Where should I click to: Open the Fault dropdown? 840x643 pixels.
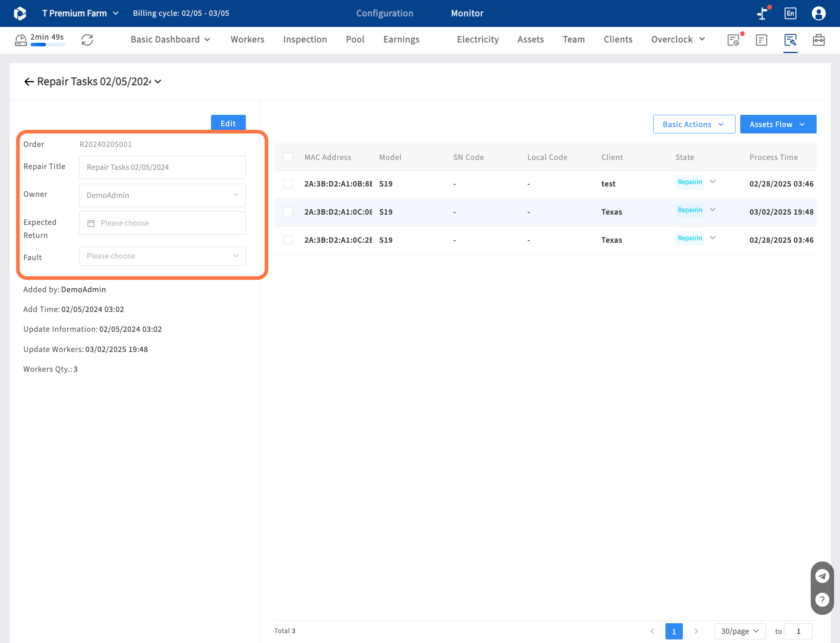pos(162,256)
